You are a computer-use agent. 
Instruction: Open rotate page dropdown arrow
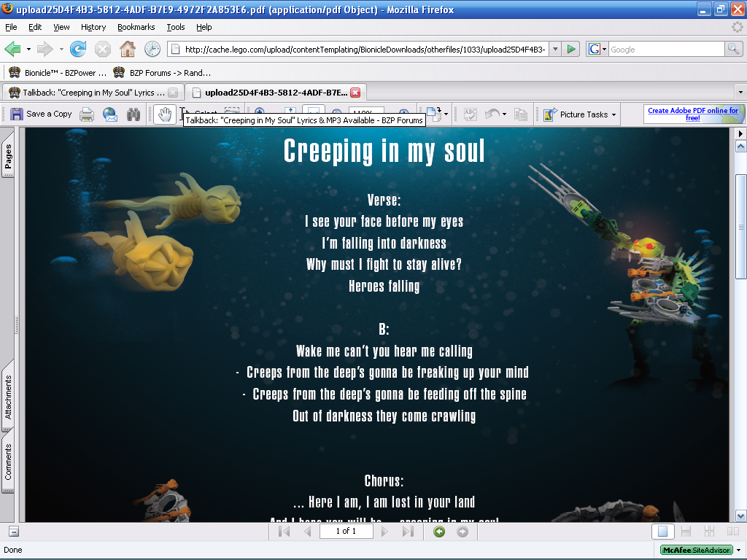point(446,114)
